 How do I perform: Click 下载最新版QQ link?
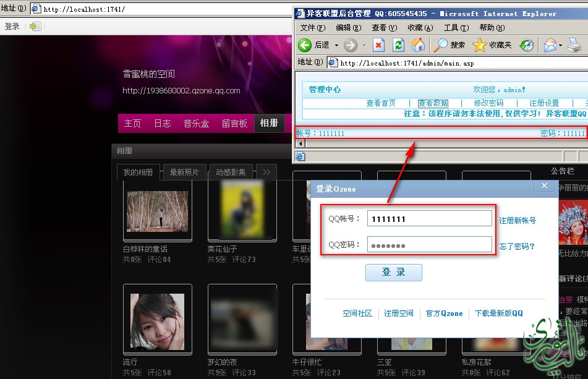point(499,313)
